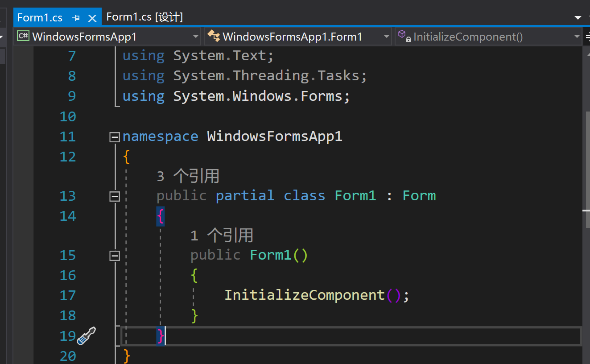The width and height of the screenshot is (590, 364).
Task: Open the 3 个引用 CodeLens link
Action: (188, 176)
